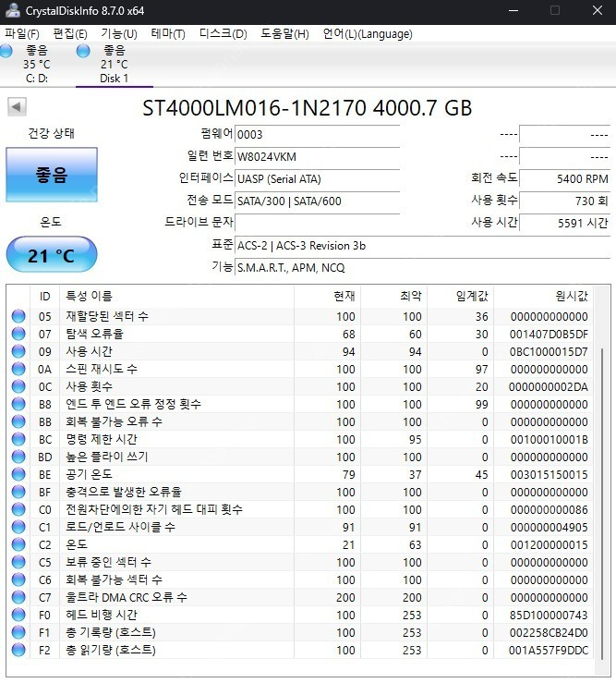Click status orb for attribute C7

(18, 597)
